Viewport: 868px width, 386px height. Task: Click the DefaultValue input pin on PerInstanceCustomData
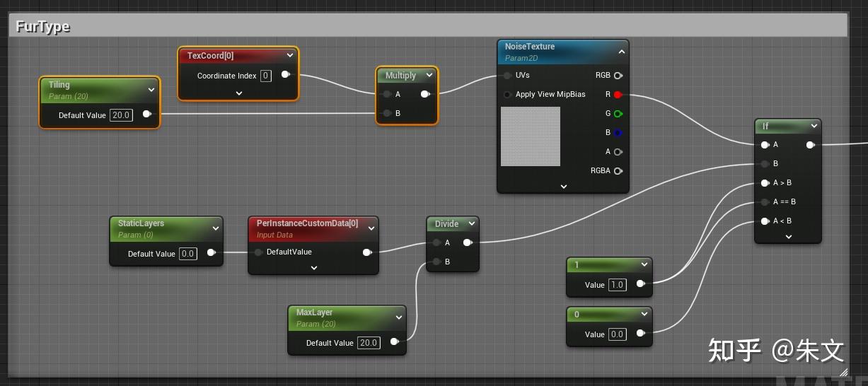(257, 252)
